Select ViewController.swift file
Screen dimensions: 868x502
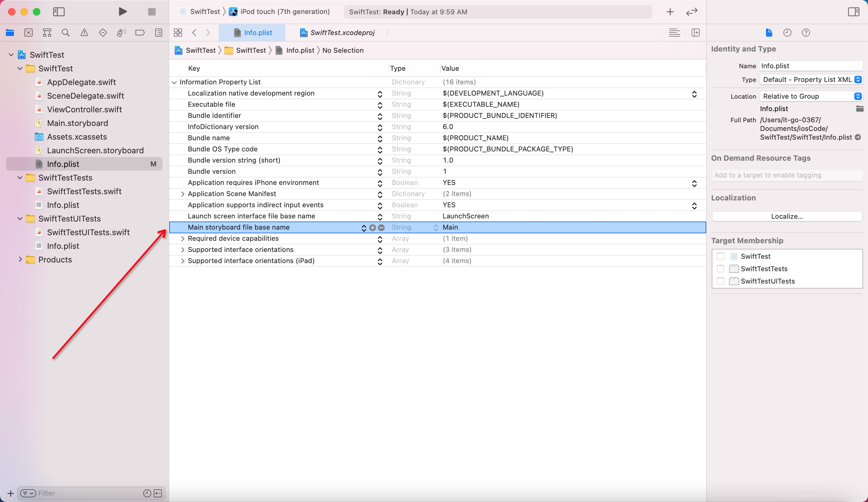84,109
